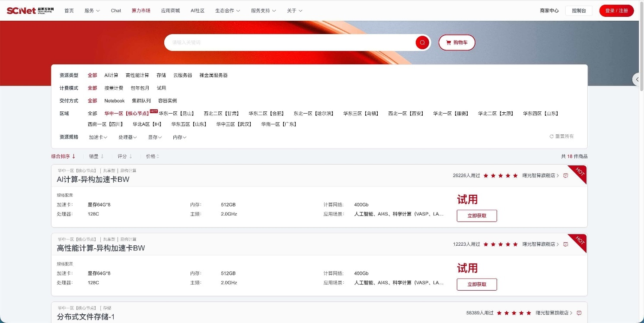This screenshot has width=644, height=323.
Task: Open the Chat menu item
Action: pyautogui.click(x=116, y=10)
